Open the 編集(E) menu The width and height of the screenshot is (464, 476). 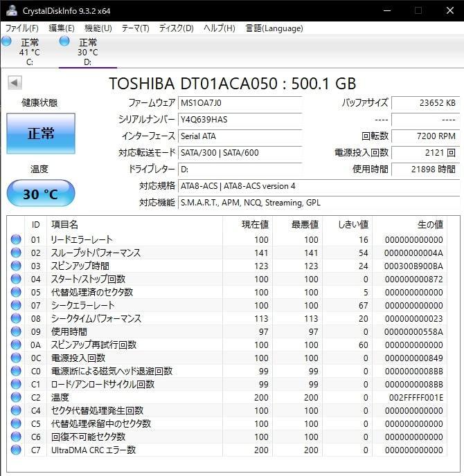coord(62,28)
